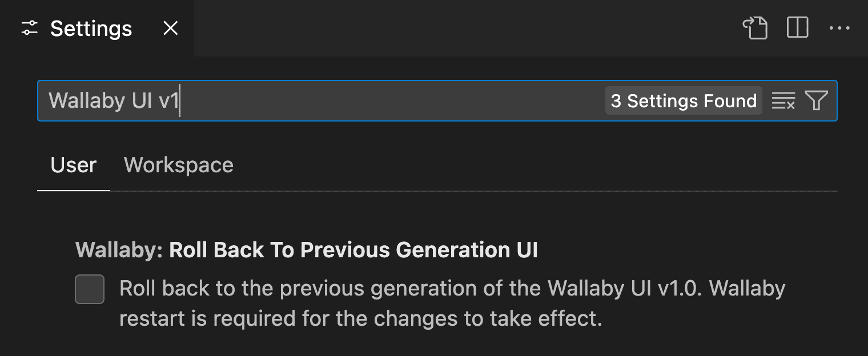This screenshot has width=868, height=356.
Task: Open Settings JSON file icon
Action: [755, 28]
